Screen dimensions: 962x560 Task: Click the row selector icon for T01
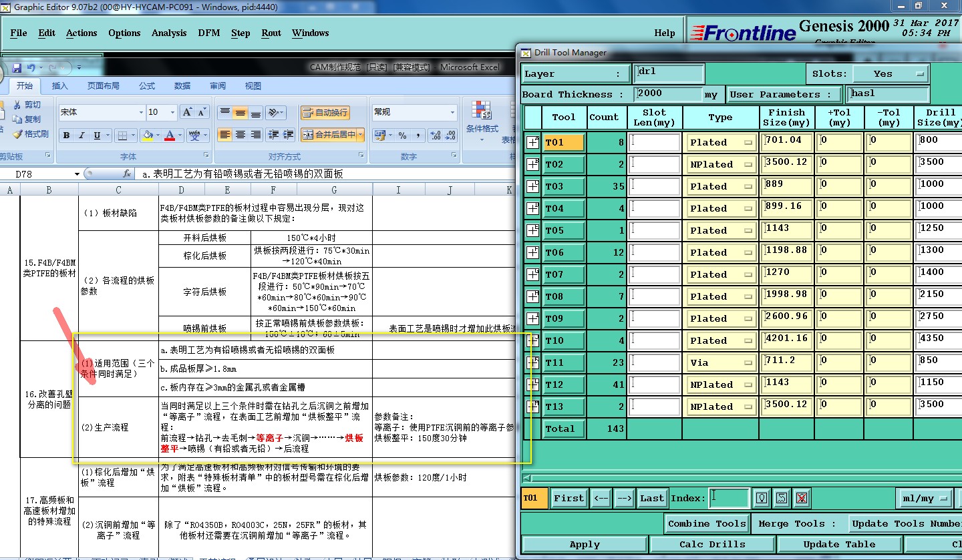coord(532,142)
